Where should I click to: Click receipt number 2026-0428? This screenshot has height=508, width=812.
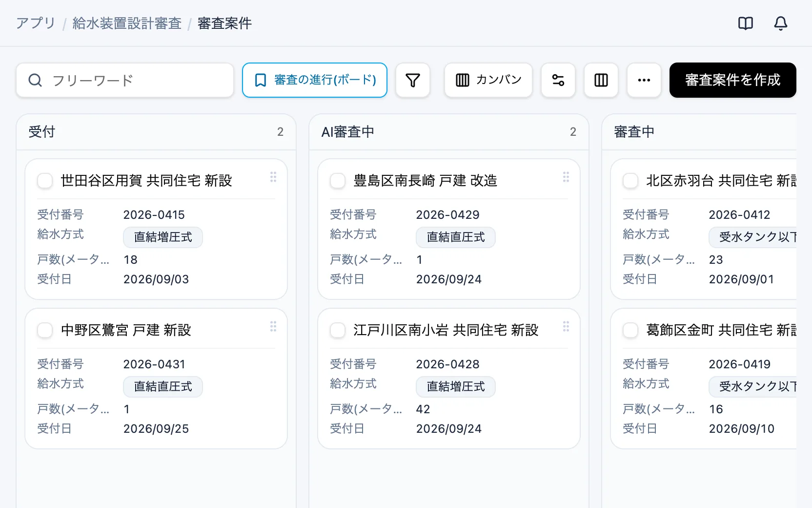coord(448,364)
